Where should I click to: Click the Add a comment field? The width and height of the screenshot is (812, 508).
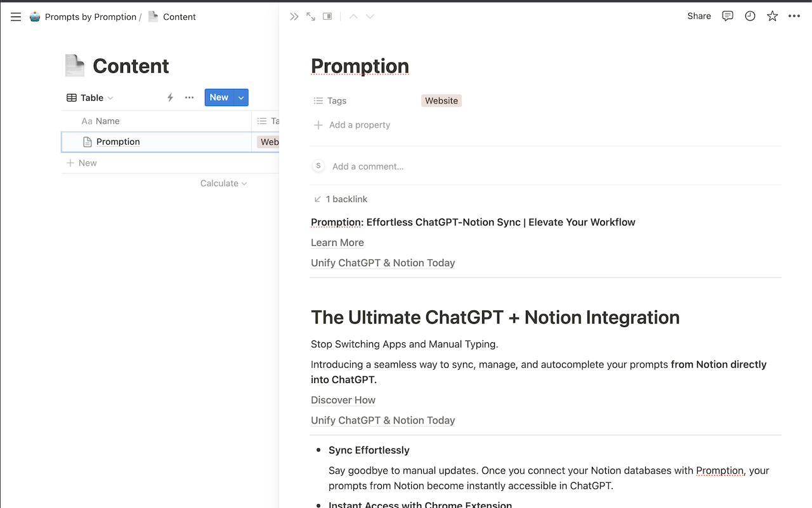coord(368,166)
